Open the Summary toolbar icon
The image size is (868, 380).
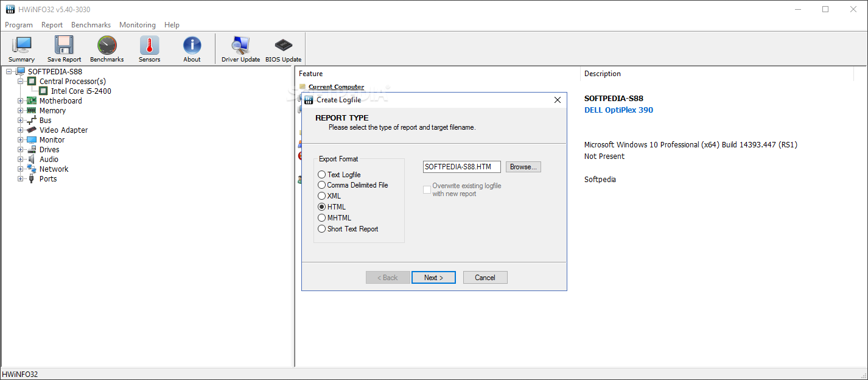[22, 45]
